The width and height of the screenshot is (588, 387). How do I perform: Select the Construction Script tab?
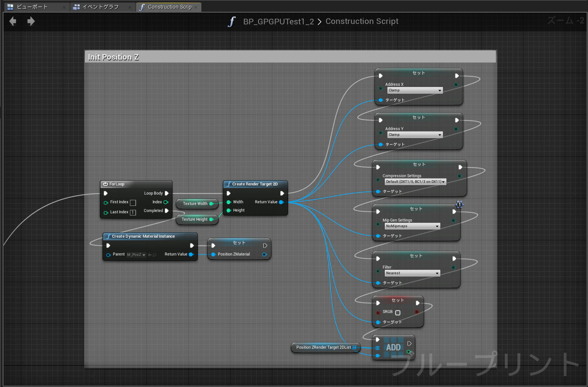pyautogui.click(x=169, y=7)
